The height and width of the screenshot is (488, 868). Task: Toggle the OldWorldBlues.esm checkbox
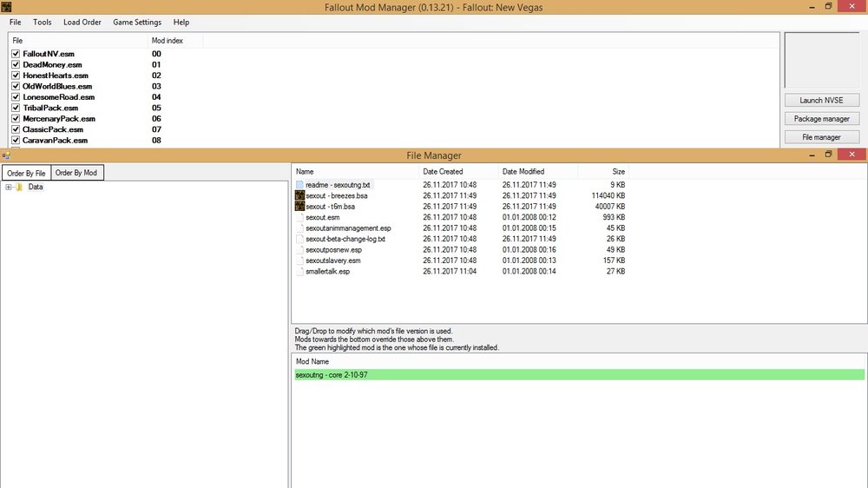(16, 87)
